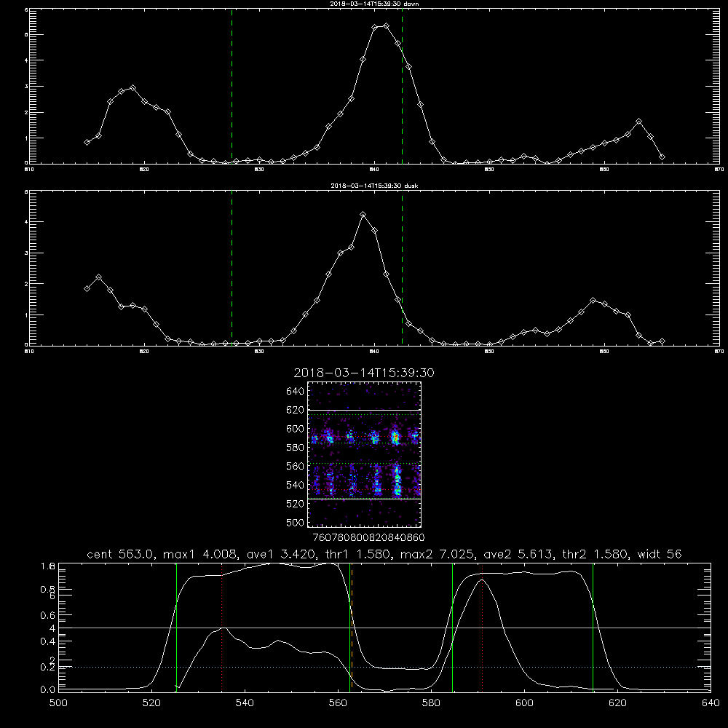Click the highest diamond marker in dusk plot

363,215
